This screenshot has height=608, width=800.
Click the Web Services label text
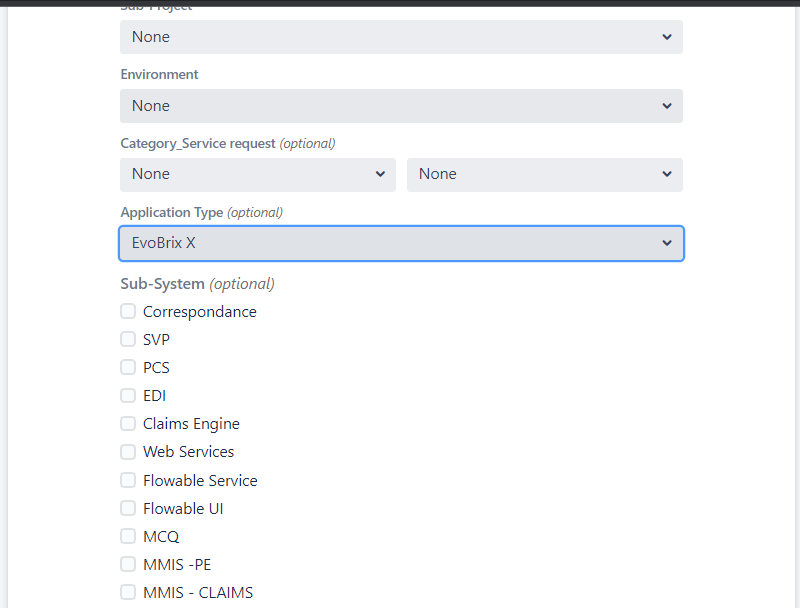[188, 452]
